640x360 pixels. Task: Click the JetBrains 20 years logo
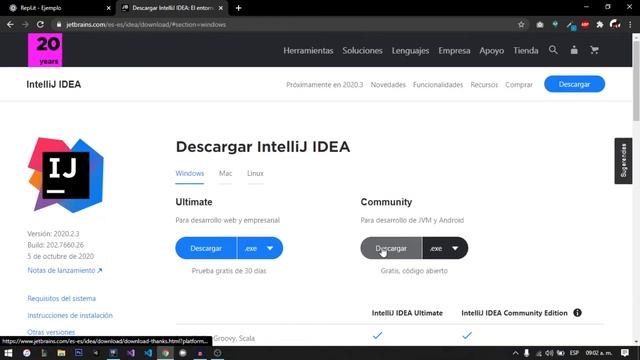click(45, 50)
